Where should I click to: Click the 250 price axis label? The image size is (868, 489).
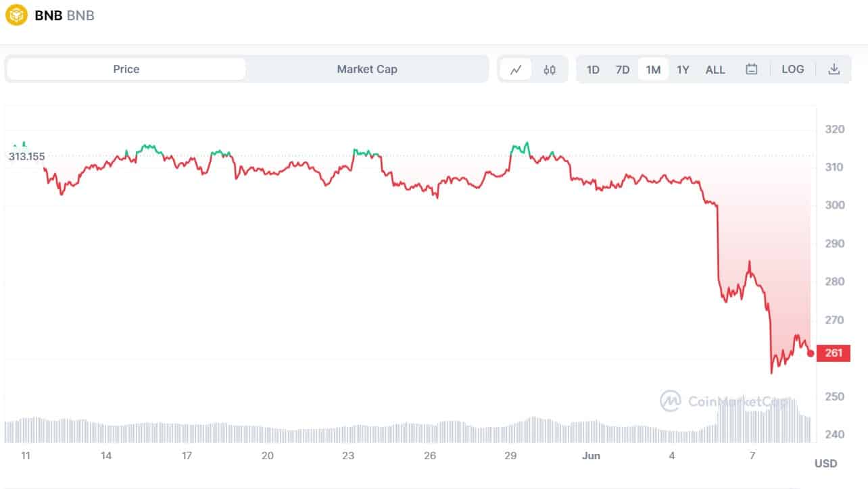pos(834,396)
